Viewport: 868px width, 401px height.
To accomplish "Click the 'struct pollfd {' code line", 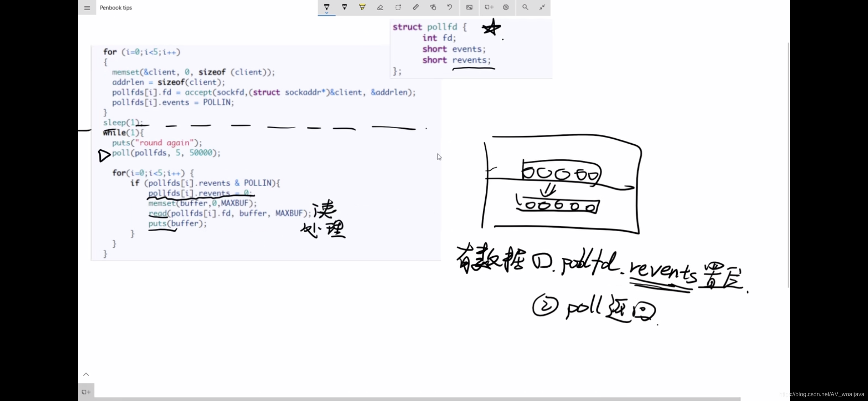I will pyautogui.click(x=429, y=27).
